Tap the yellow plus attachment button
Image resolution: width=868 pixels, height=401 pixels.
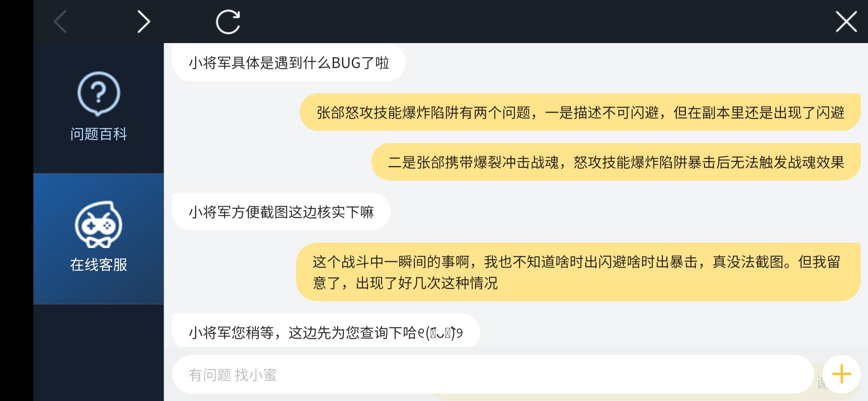tap(841, 374)
